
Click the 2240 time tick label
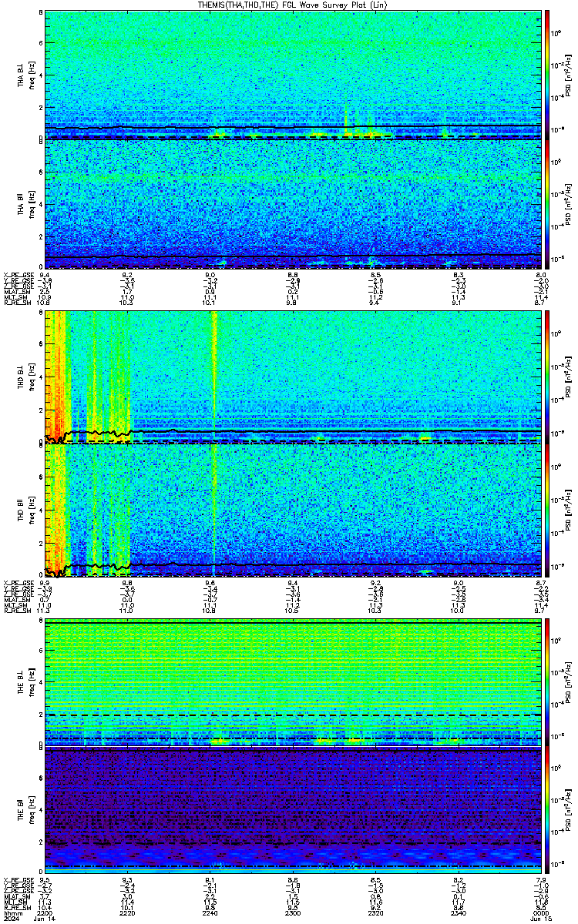pos(210,914)
